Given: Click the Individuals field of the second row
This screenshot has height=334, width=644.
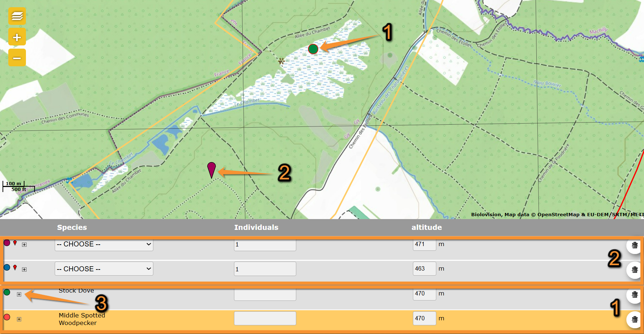Looking at the screenshot, I should 265,269.
